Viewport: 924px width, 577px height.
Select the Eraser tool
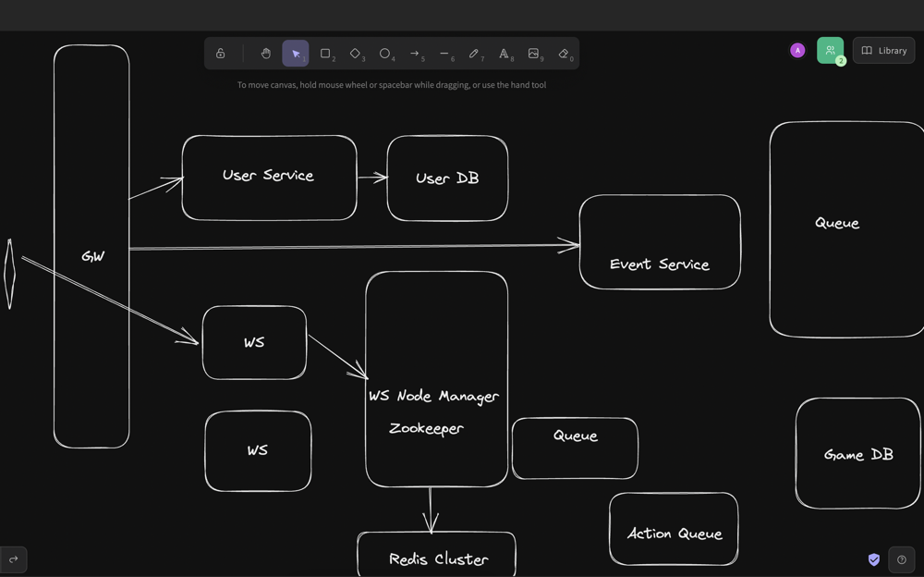pyautogui.click(x=564, y=54)
